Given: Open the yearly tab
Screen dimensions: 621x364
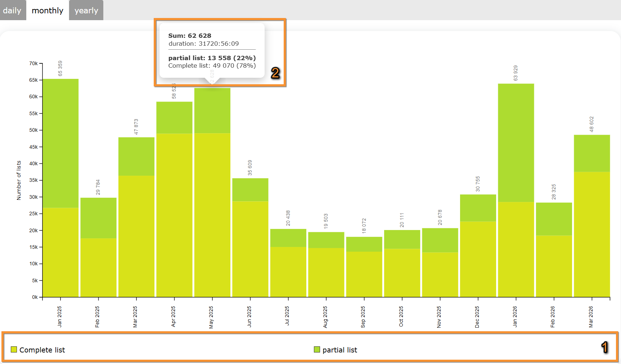Looking at the screenshot, I should point(86,10).
